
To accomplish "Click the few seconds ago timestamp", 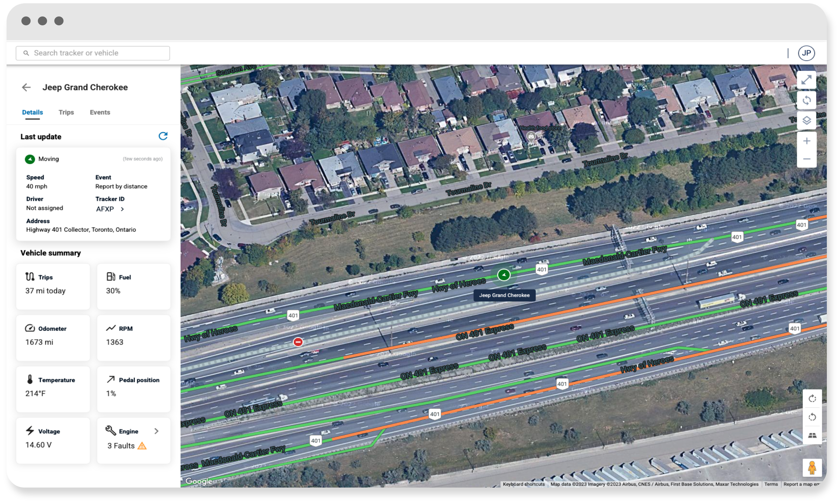I will (x=143, y=159).
